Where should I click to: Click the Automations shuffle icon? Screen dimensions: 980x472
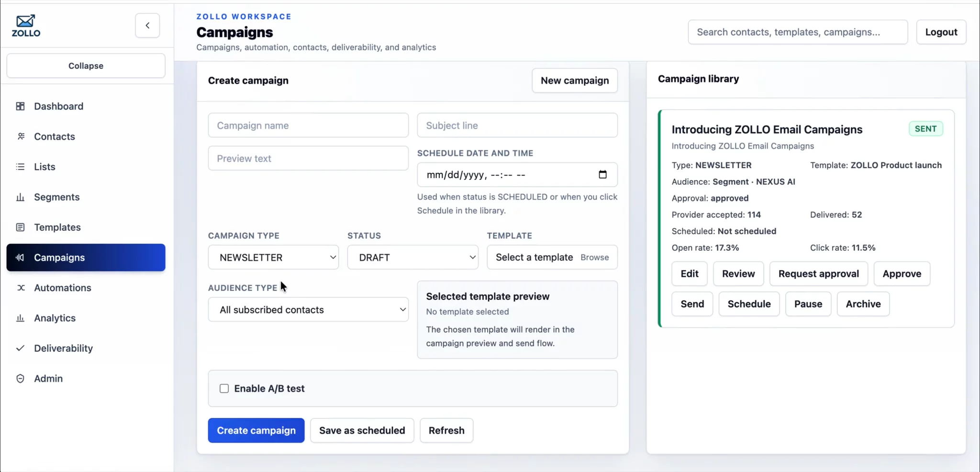pos(21,288)
